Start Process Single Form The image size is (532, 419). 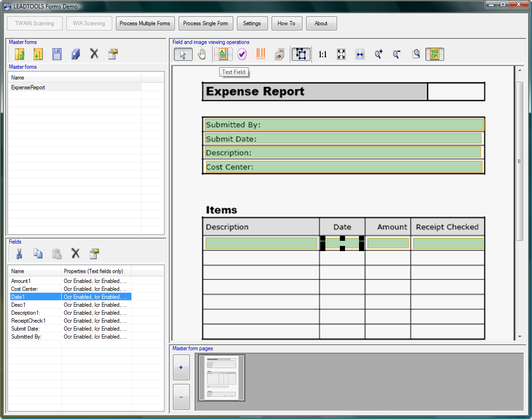point(206,23)
